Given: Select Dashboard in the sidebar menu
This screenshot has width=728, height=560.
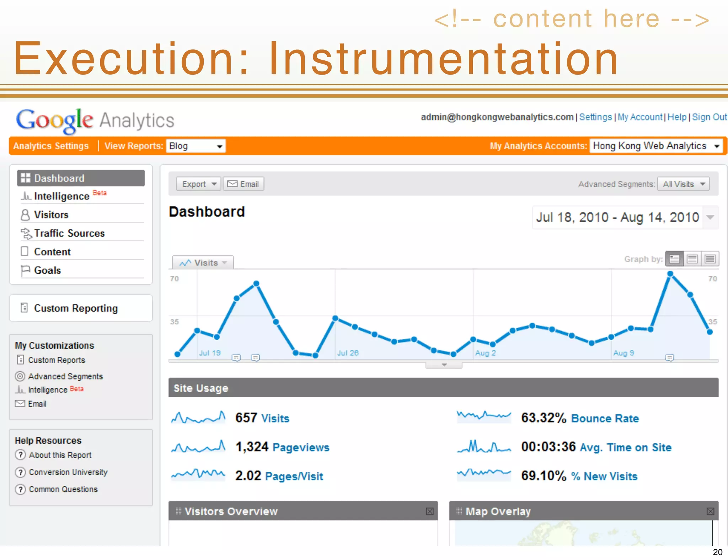Looking at the screenshot, I should (81, 178).
